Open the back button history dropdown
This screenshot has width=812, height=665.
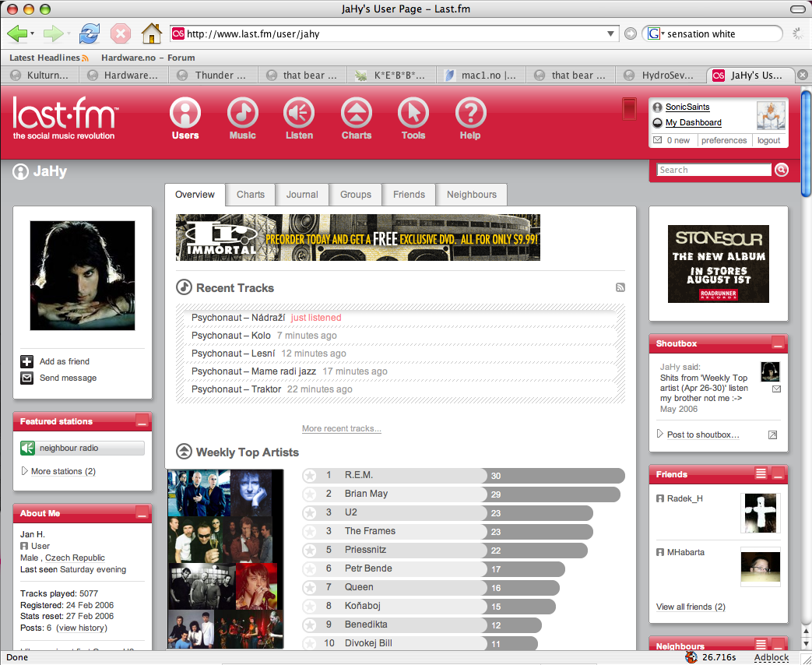32,34
